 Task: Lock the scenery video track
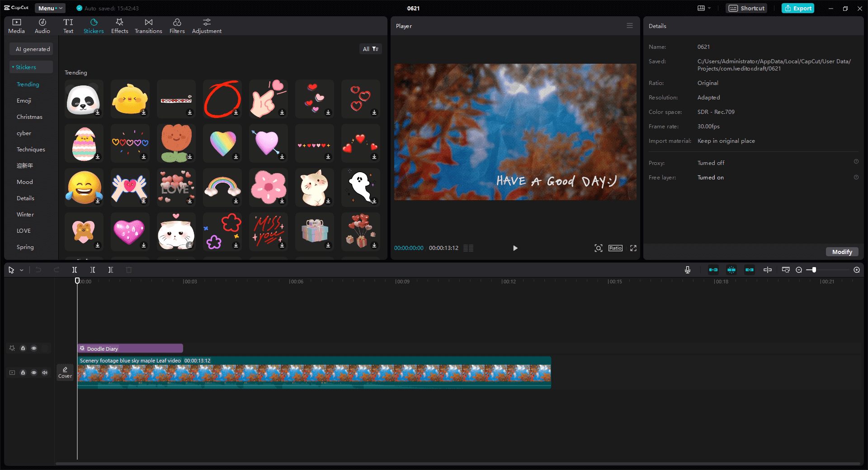click(x=23, y=372)
